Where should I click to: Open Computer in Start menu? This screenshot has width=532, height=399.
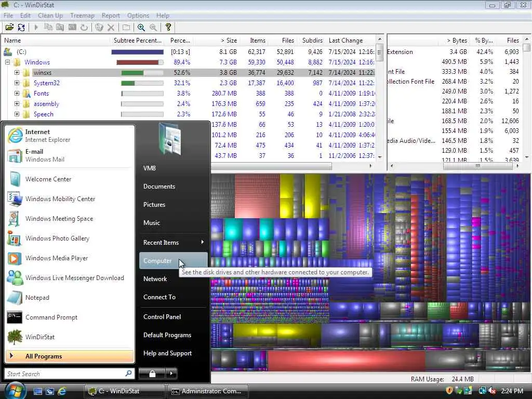[x=173, y=261]
